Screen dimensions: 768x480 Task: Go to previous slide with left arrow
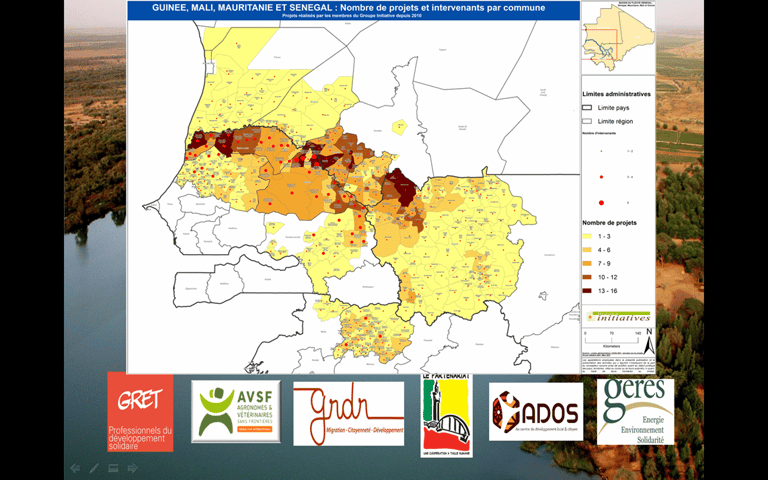click(75, 468)
